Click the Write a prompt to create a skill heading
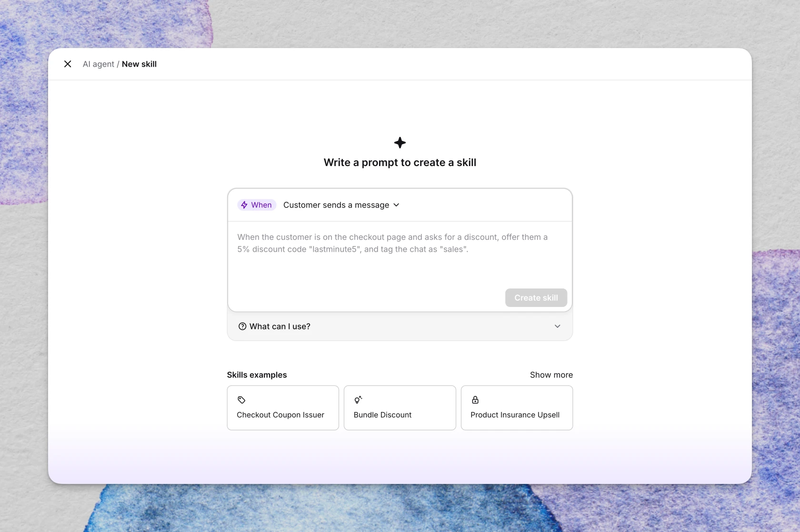This screenshot has height=532, width=800. point(400,163)
